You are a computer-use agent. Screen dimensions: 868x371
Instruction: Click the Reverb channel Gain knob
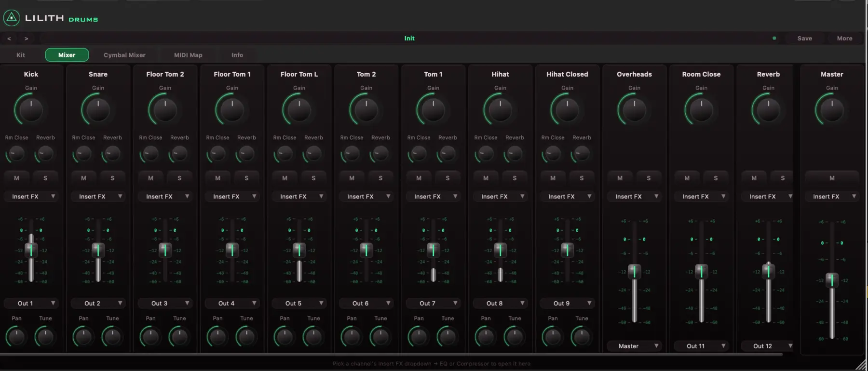[x=768, y=110]
